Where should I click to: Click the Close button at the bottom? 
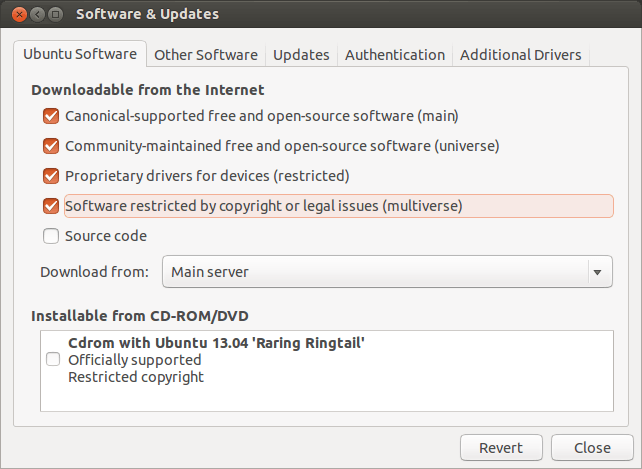[593, 447]
